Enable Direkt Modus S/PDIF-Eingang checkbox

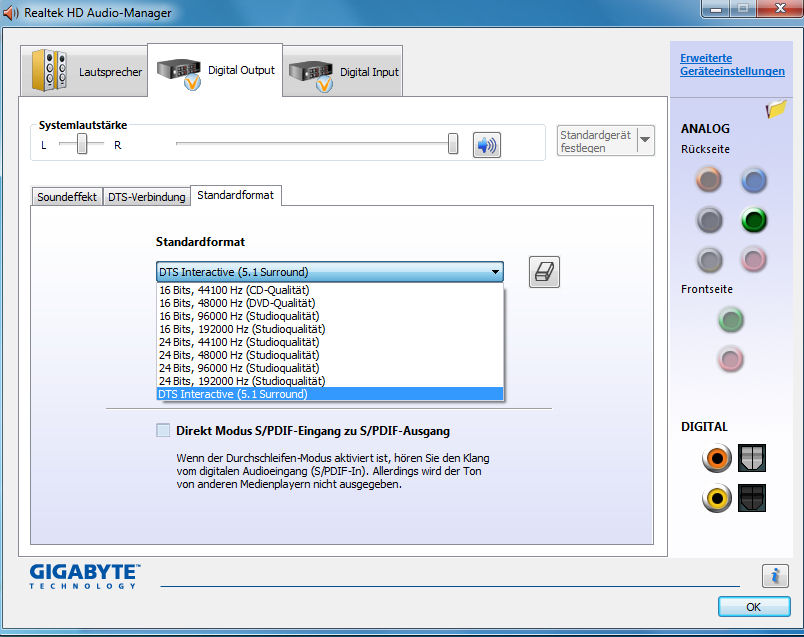[163, 430]
